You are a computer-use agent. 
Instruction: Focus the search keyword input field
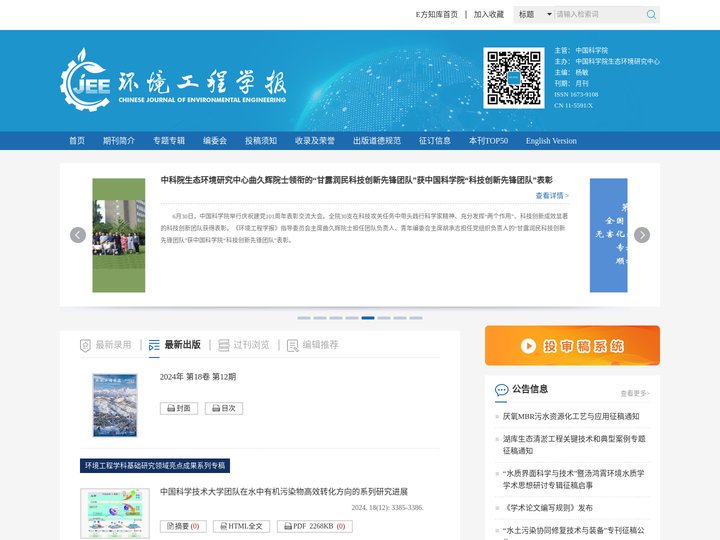tap(599, 15)
